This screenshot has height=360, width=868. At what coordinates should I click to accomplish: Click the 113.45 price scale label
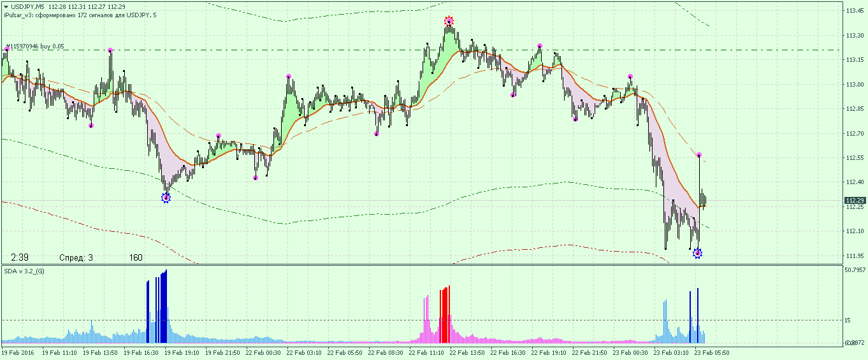pos(855,11)
